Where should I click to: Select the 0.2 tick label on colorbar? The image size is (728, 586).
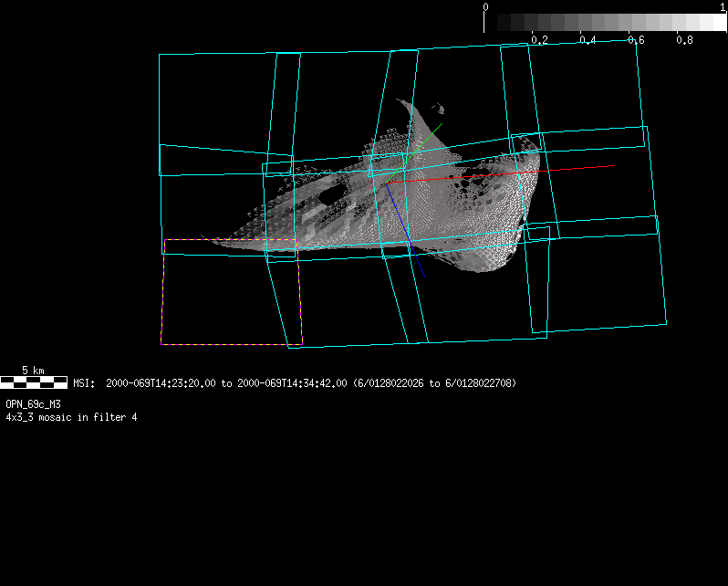tap(539, 40)
